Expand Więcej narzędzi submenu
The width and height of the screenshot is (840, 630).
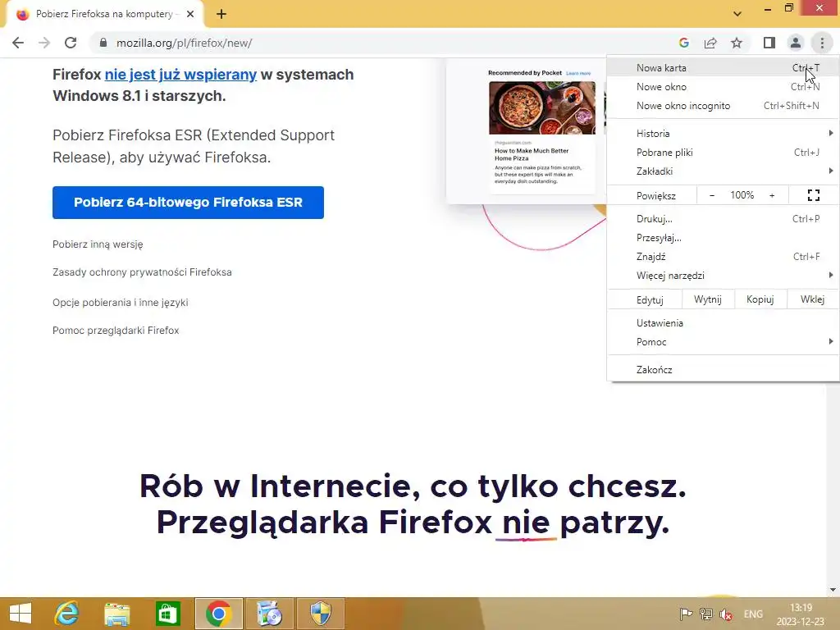724,276
